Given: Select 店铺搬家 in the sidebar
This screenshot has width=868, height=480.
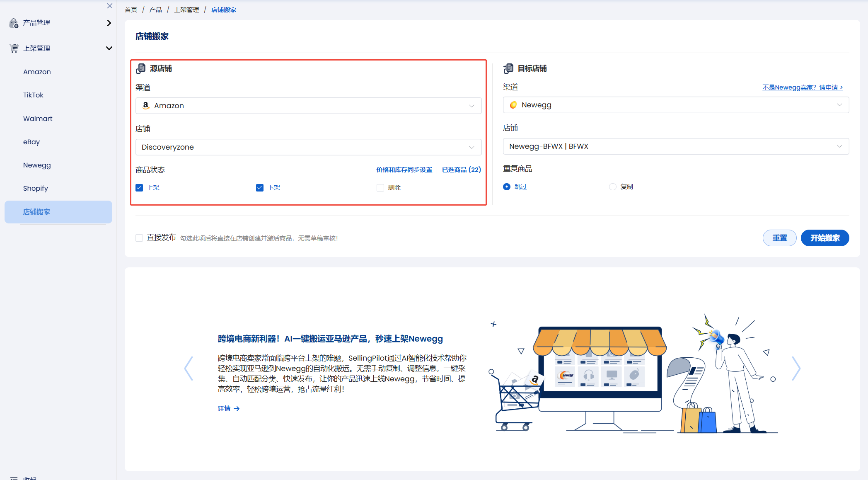Looking at the screenshot, I should (58, 212).
